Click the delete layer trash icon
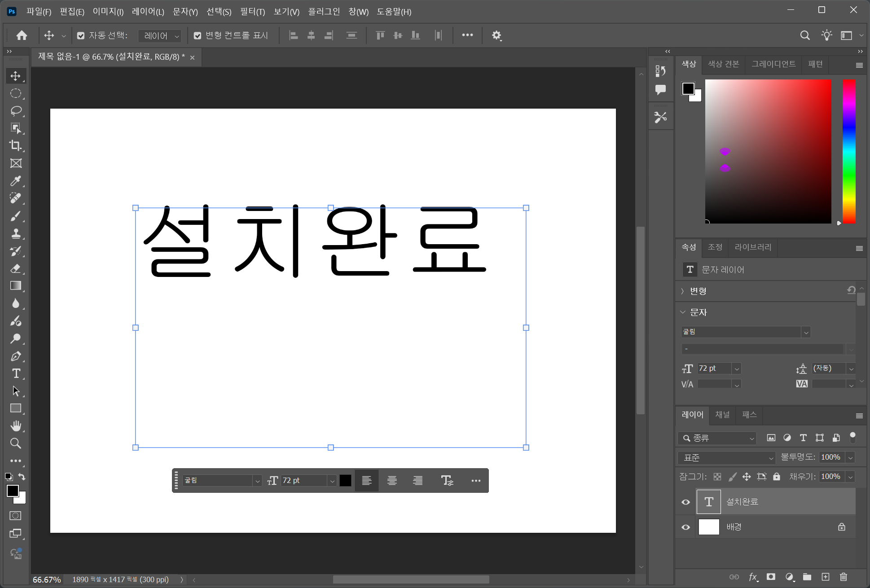Viewport: 870px width, 588px height. coord(843,577)
